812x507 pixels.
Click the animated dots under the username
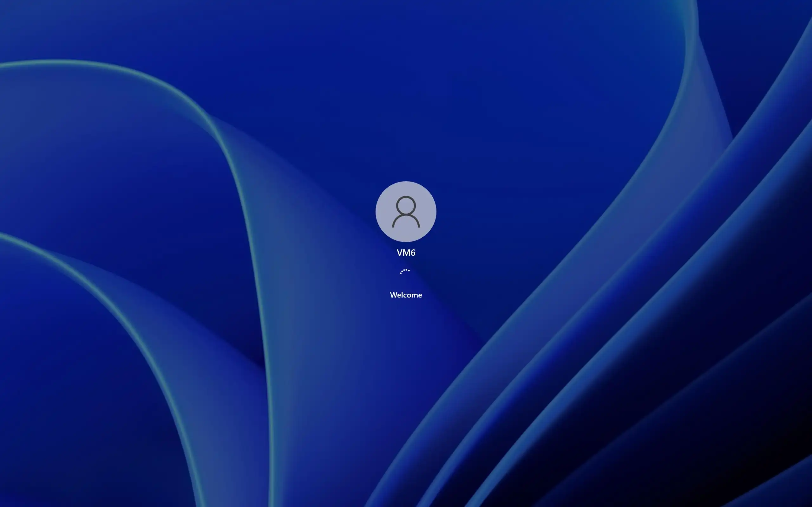tap(405, 271)
